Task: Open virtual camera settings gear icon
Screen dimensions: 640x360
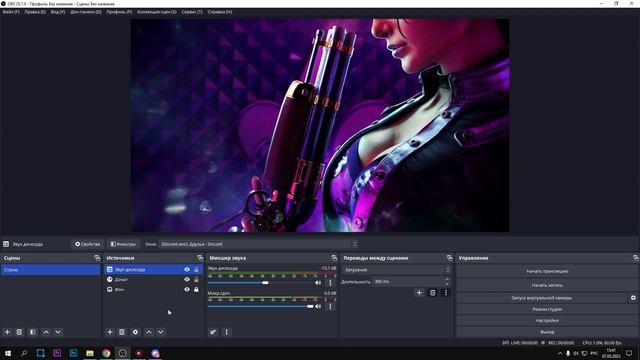Action: click(633, 298)
